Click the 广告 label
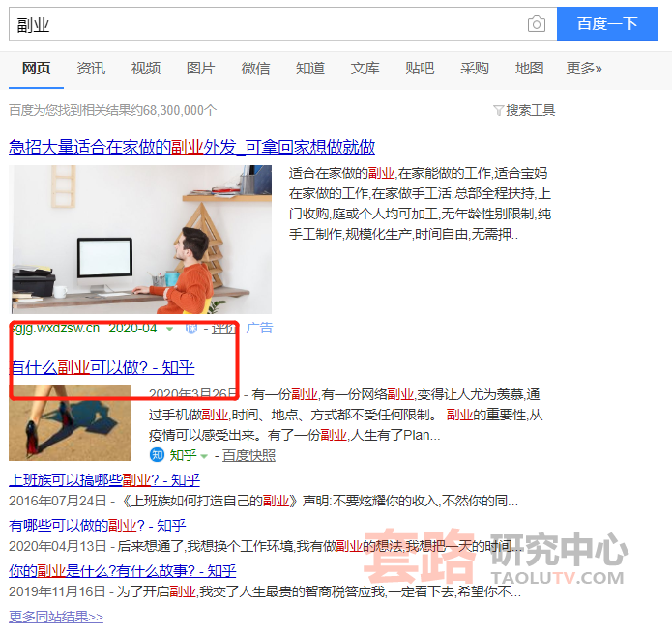 pos(260,328)
